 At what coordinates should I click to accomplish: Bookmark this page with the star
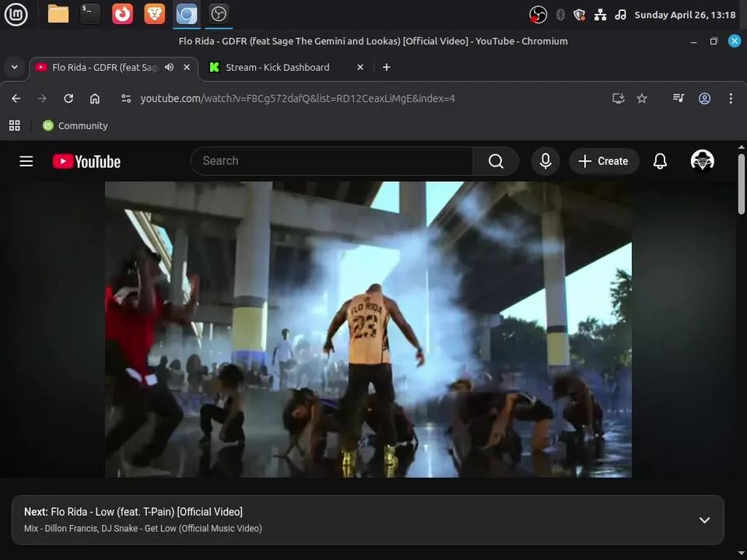pos(642,99)
